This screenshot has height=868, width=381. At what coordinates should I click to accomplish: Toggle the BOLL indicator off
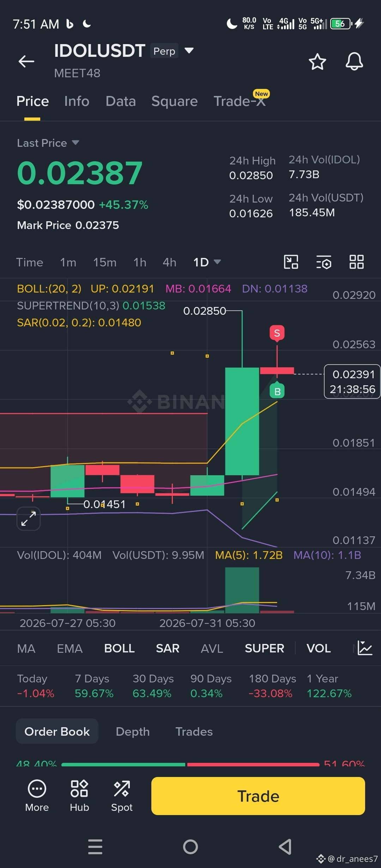[x=119, y=648]
